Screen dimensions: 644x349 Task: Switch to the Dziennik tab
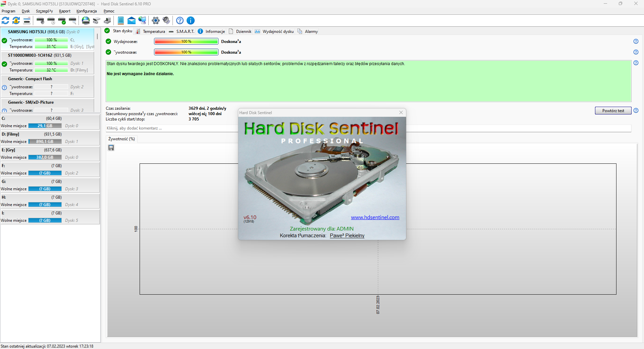[240, 32]
